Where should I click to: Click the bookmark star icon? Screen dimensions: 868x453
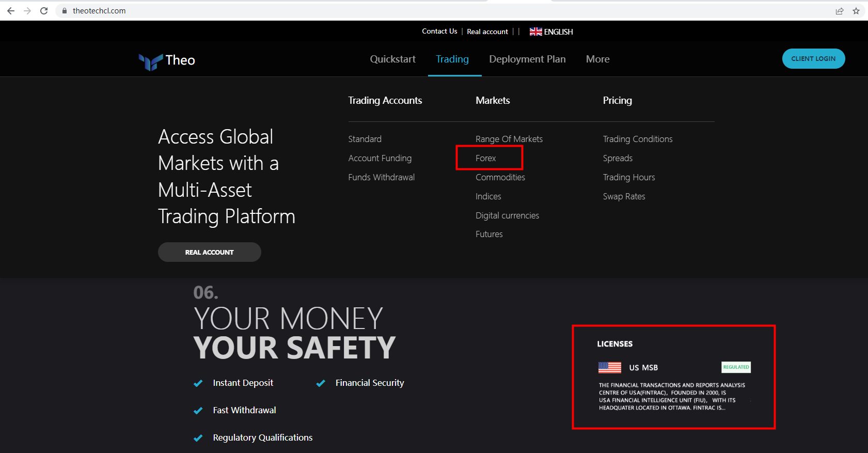[x=856, y=11]
